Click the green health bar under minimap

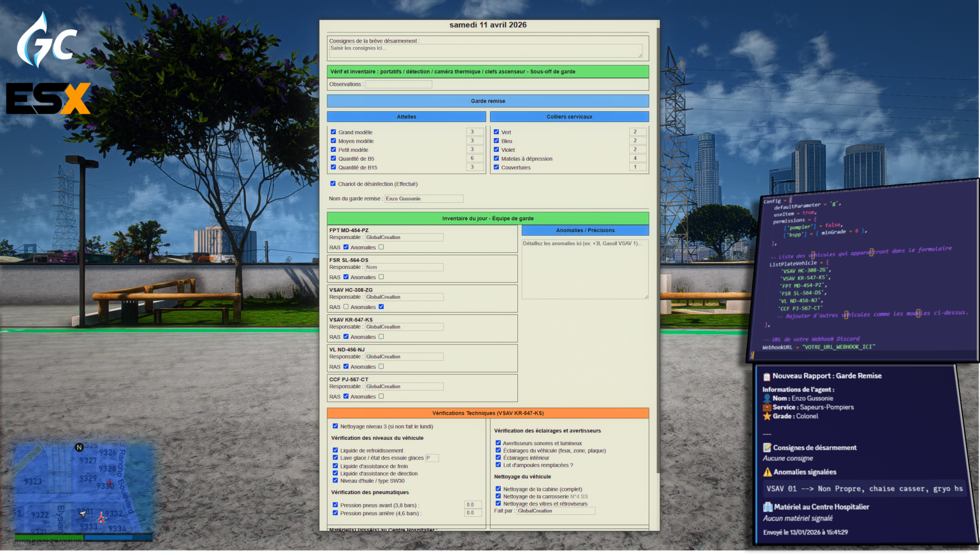point(49,538)
